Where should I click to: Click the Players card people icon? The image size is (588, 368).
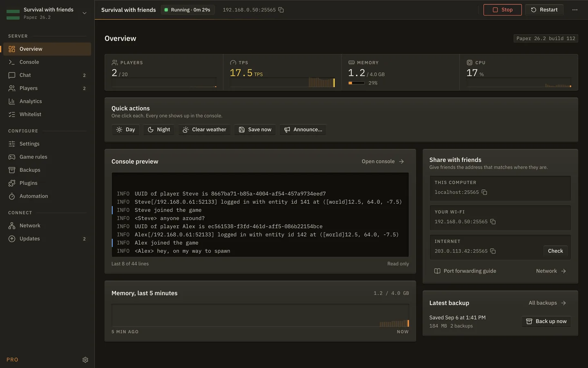[115, 63]
